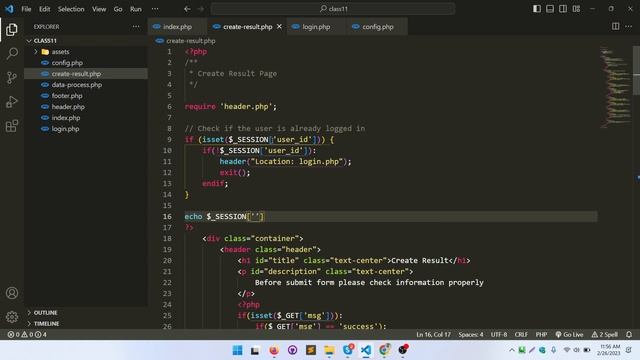Open the menu bar overflow ellipsis
640x360 pixels.
155,9
